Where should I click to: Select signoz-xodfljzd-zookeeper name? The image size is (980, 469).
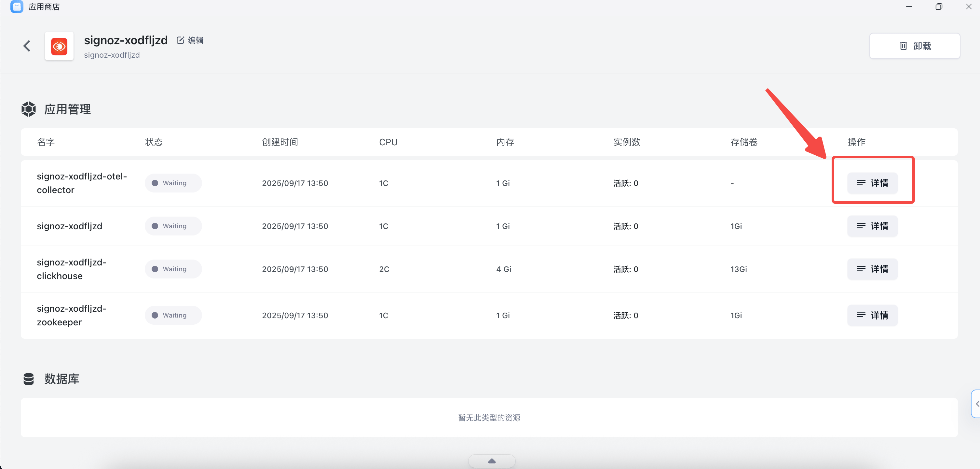[x=72, y=315]
